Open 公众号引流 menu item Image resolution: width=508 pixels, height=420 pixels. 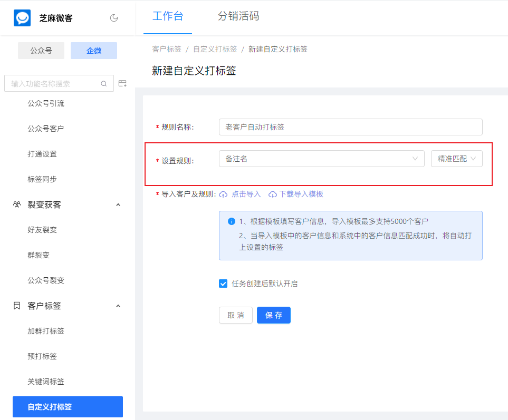[46, 103]
